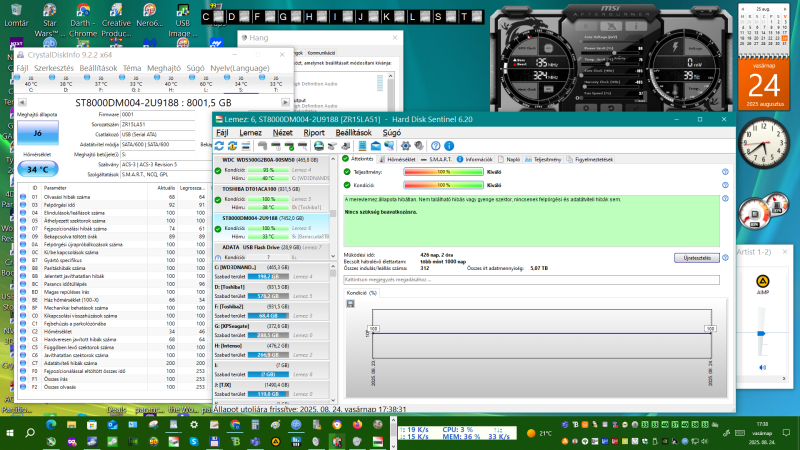Open Calculator from the taskbar

(255, 424)
